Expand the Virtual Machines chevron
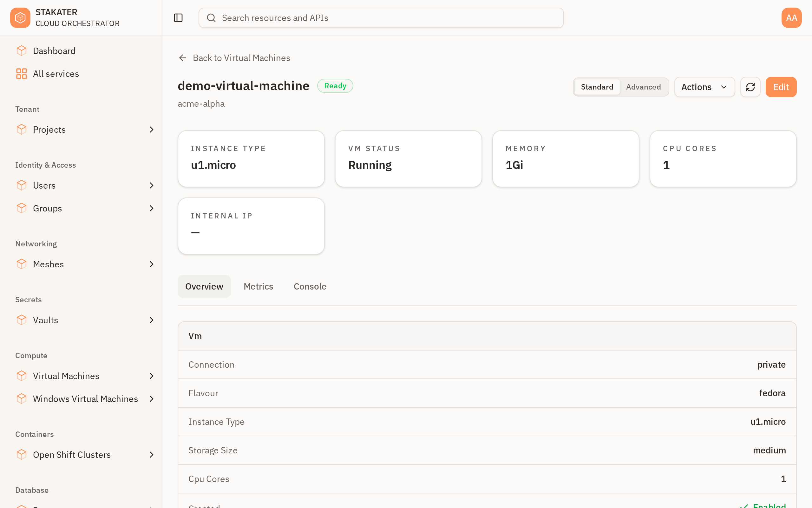The image size is (812, 508). (x=152, y=376)
